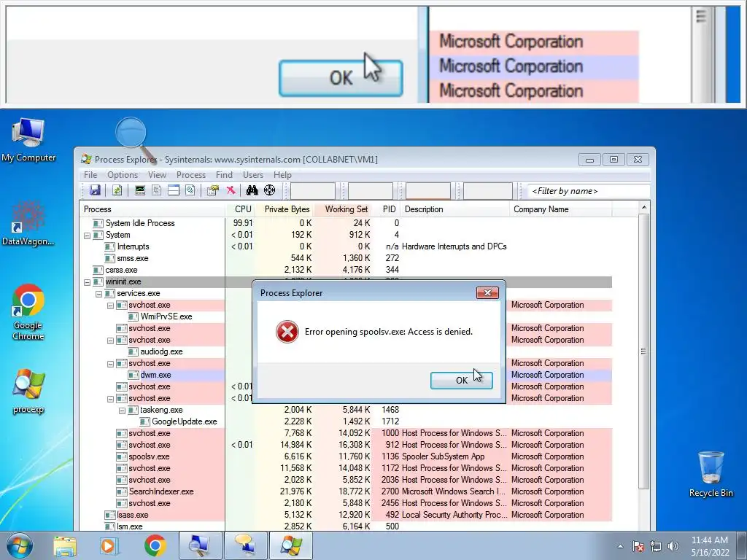Click the Action Center flag tray icon
Screen dimensions: 747x560
[638, 546]
